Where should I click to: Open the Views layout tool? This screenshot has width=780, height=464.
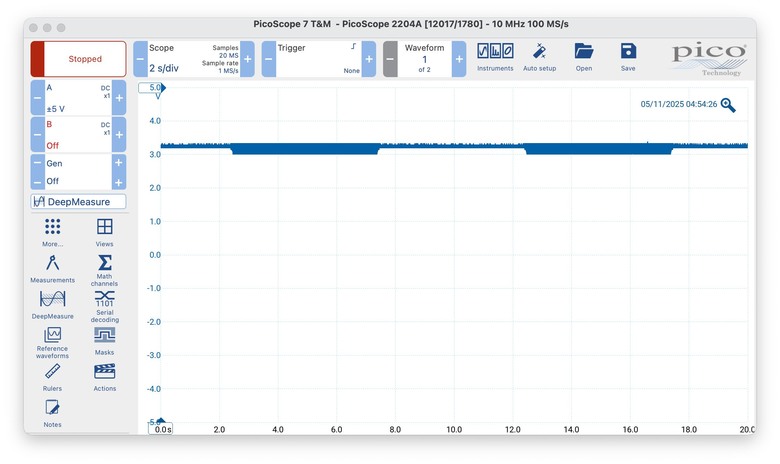104,232
